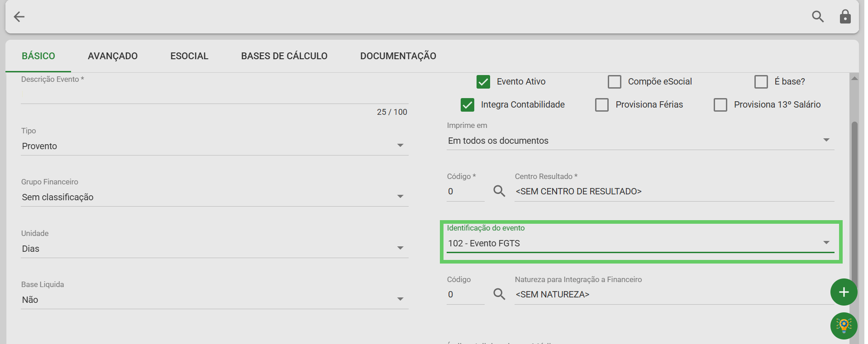Open the lightbulb tips button
Viewport: 868px width, 344px height.
click(x=844, y=325)
